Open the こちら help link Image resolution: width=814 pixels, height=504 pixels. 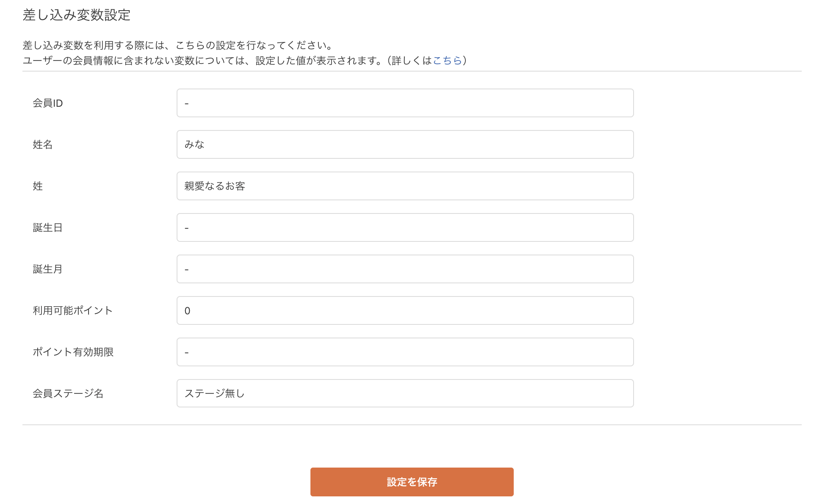449,61
